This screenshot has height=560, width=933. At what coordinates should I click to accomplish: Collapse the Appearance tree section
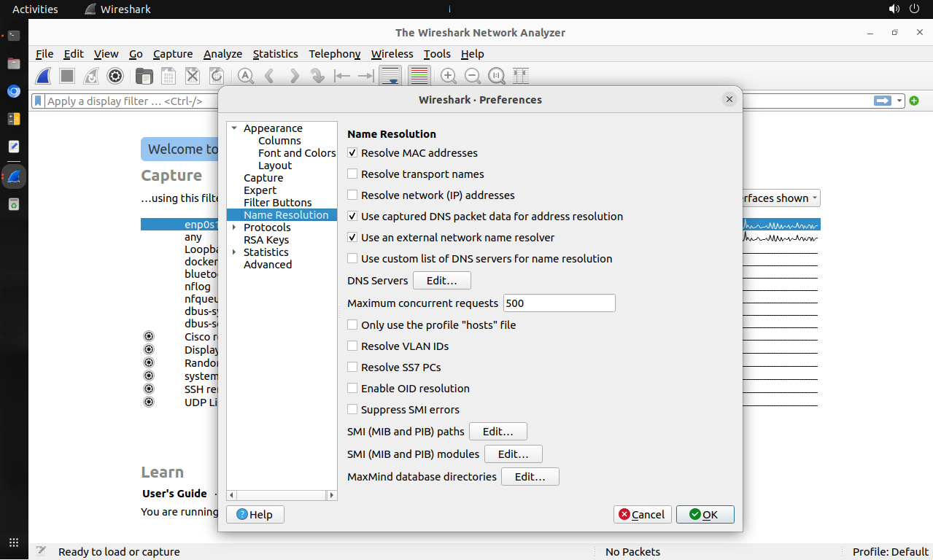coord(234,128)
